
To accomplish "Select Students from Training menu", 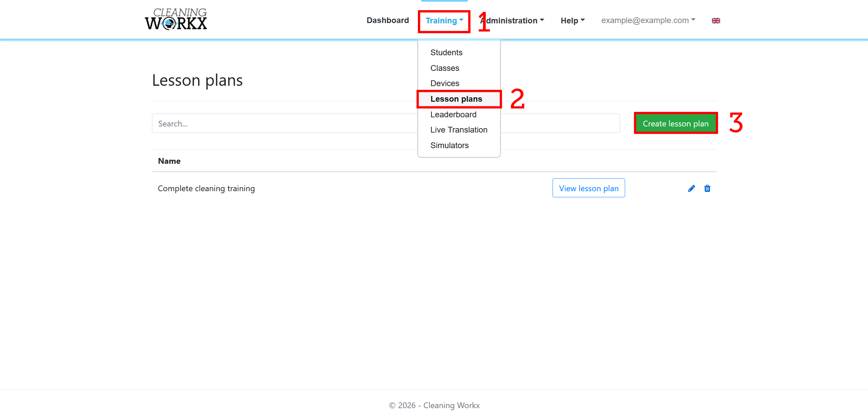I will click(459, 53).
